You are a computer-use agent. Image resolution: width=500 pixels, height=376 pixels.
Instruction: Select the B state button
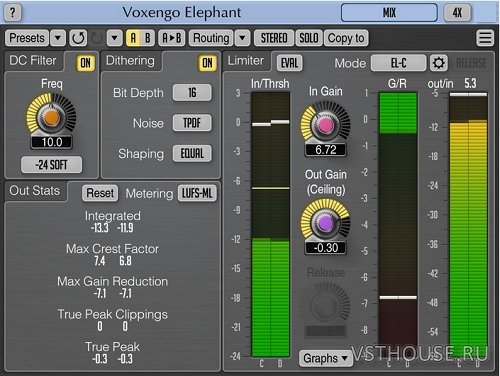(x=148, y=38)
